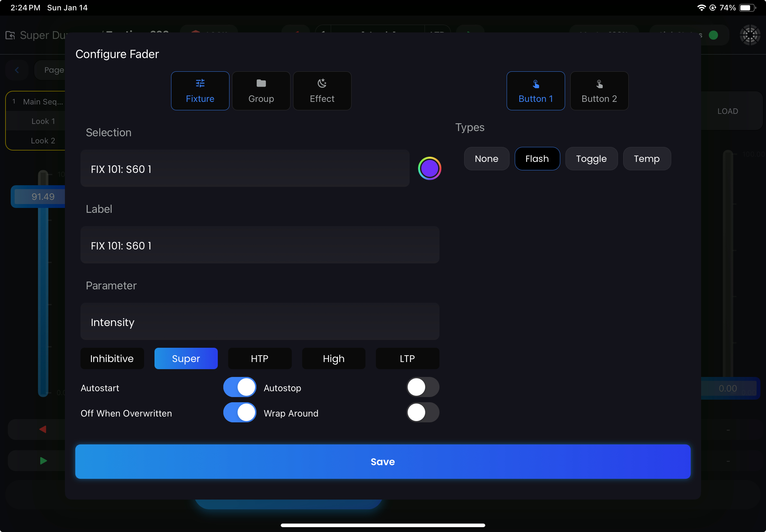The image size is (766, 532).
Task: Select the Button 1 tab icon
Action: point(536,84)
